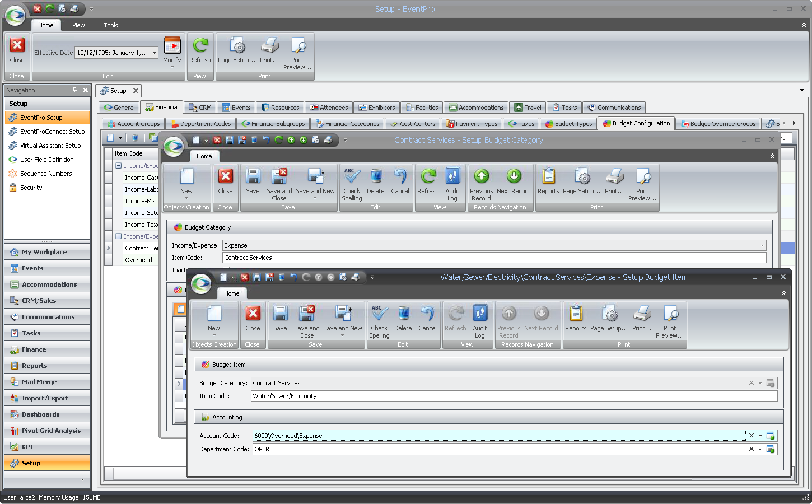Collapse second Income/Expense group in list
The width and height of the screenshot is (812, 504).
118,236
